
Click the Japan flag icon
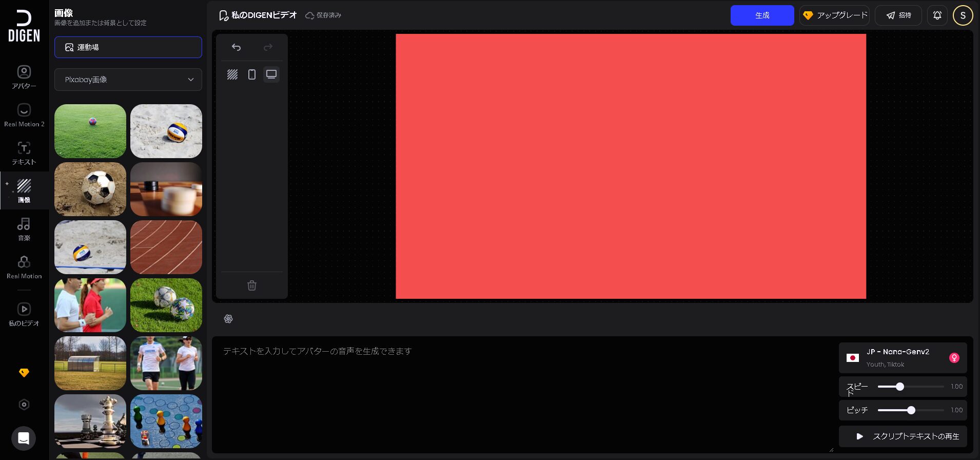click(853, 358)
